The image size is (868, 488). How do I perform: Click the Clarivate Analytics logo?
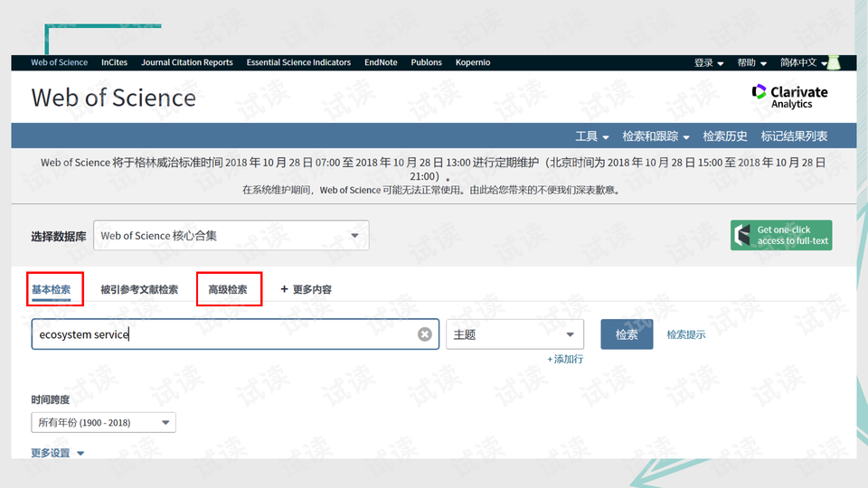790,97
